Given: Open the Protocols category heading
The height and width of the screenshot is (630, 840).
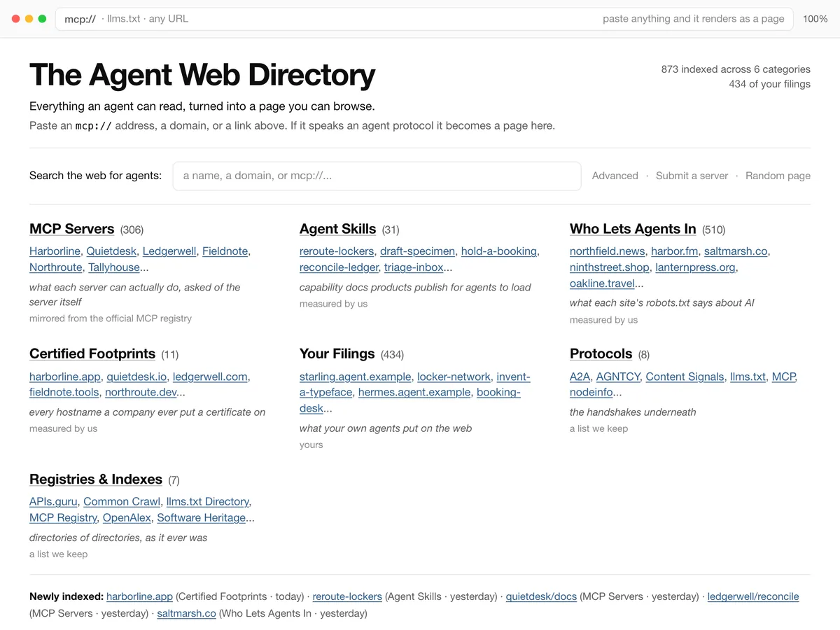Looking at the screenshot, I should pos(601,353).
